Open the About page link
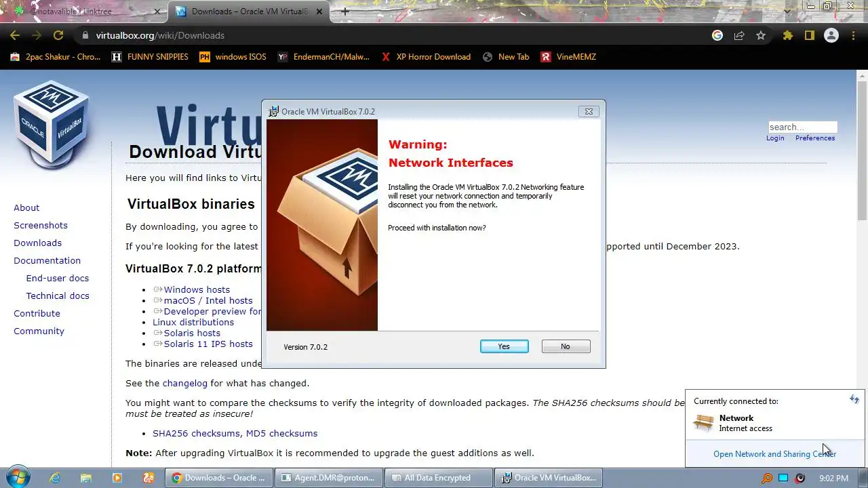The width and height of the screenshot is (868, 488). click(26, 207)
